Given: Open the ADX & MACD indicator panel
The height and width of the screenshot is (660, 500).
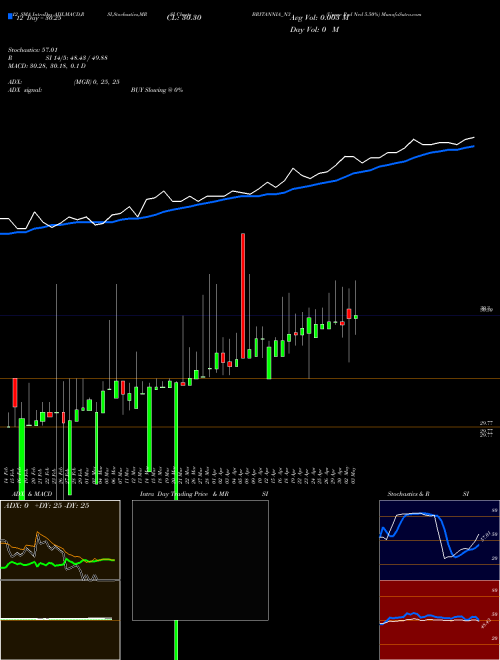Looking at the screenshot, I should point(60,580).
